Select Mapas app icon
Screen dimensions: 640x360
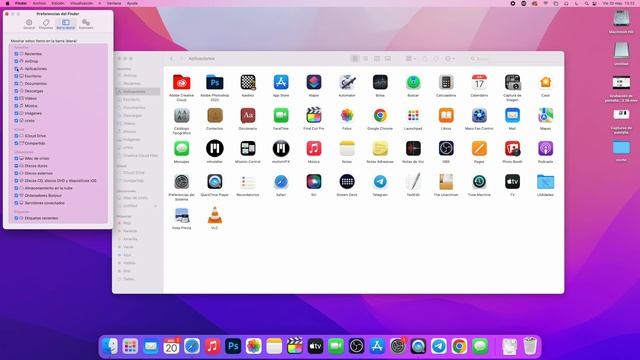pyautogui.click(x=545, y=116)
